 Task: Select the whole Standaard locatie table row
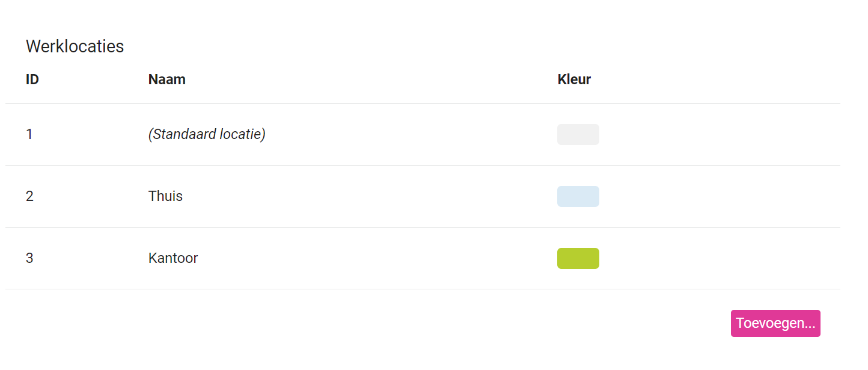click(x=423, y=134)
